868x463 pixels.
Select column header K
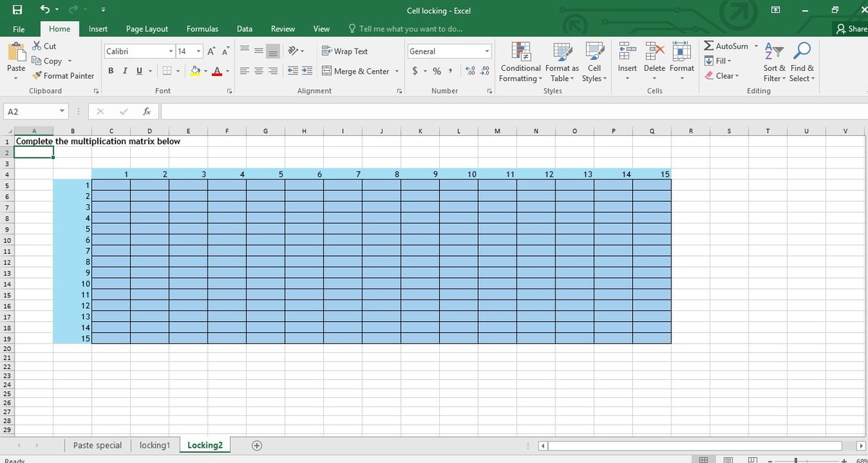(x=420, y=131)
